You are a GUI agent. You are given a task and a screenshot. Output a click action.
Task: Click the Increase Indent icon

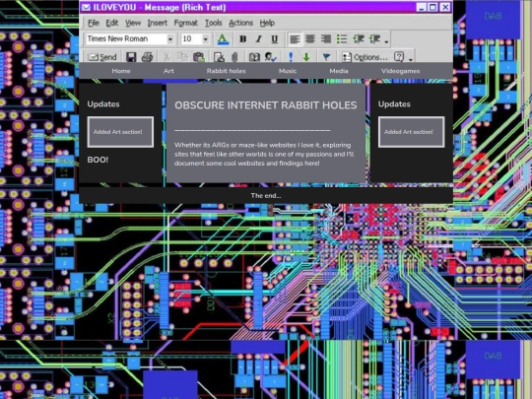click(x=374, y=39)
